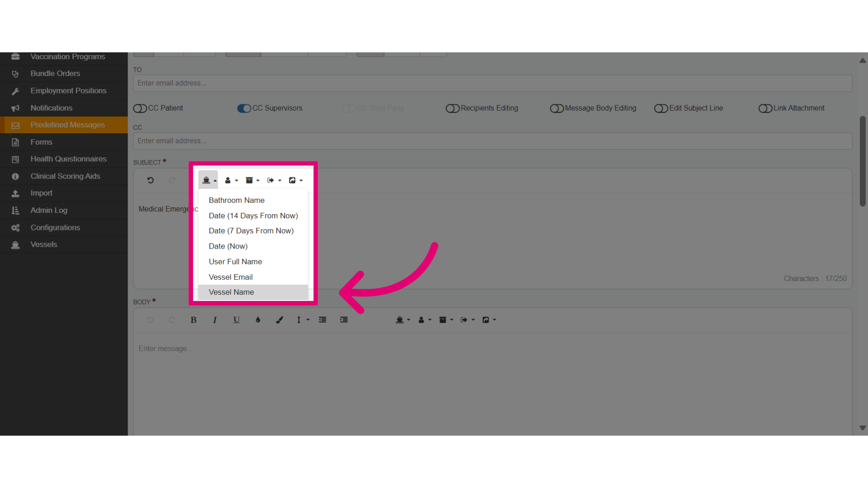Viewport: 868px width, 488px height.
Task: Open text color droplet tool
Action: coord(258,320)
